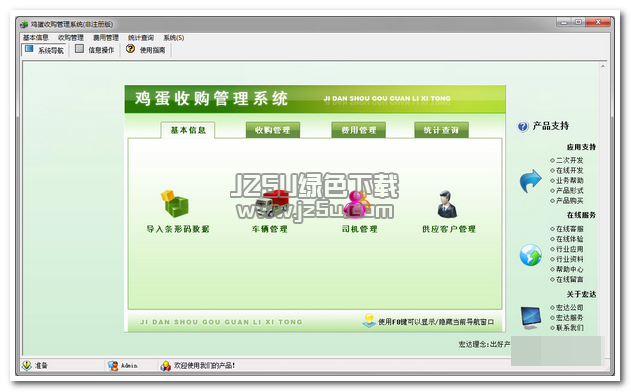631x392 pixels.
Task: Switch to the 费用管理 navigation tab
Action: (x=359, y=130)
